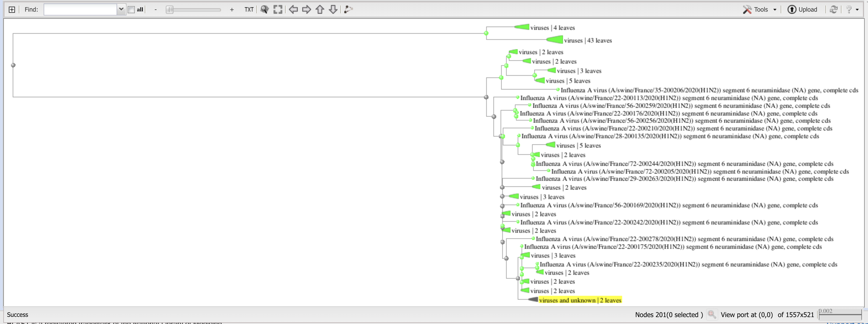Viewport: 868px width, 324px height.
Task: Open the Find field dropdown arrow
Action: [121, 9]
